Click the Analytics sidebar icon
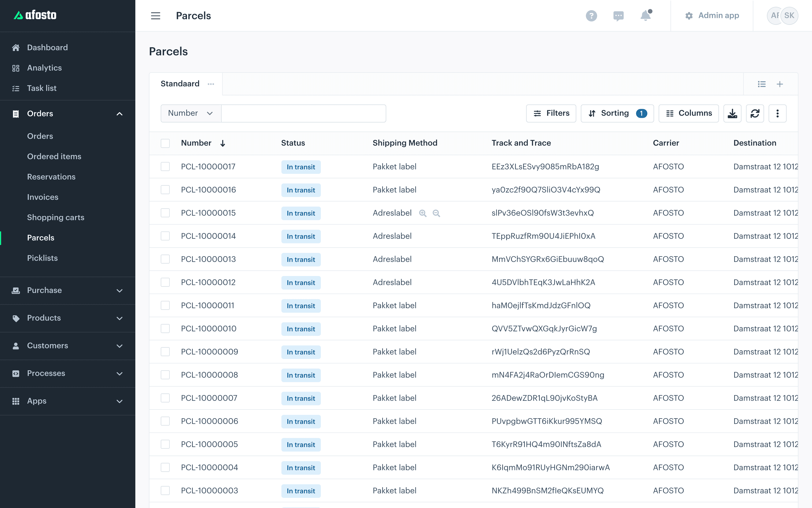Image resolution: width=812 pixels, height=508 pixels. (16, 68)
